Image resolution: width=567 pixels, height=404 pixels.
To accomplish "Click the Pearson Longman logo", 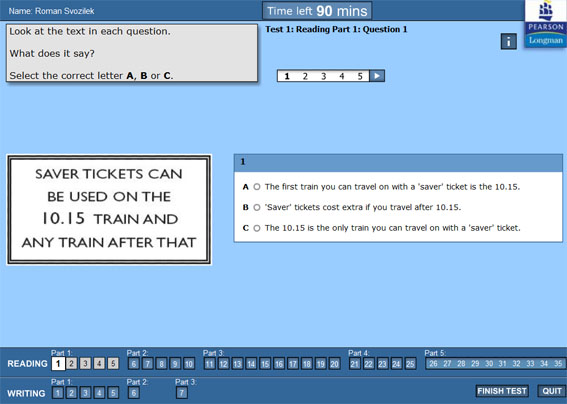I will tap(545, 24).
